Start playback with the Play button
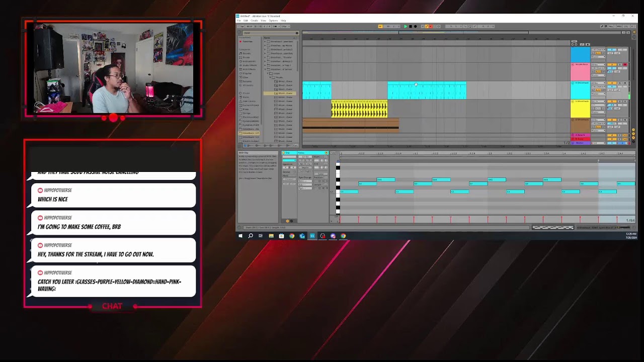 (x=406, y=26)
